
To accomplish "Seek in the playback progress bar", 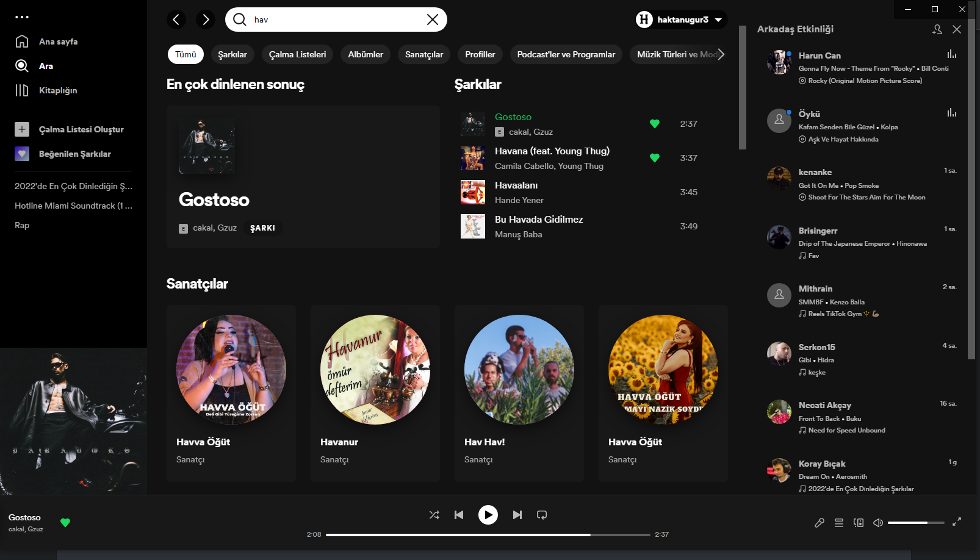I will pyautogui.click(x=488, y=535).
